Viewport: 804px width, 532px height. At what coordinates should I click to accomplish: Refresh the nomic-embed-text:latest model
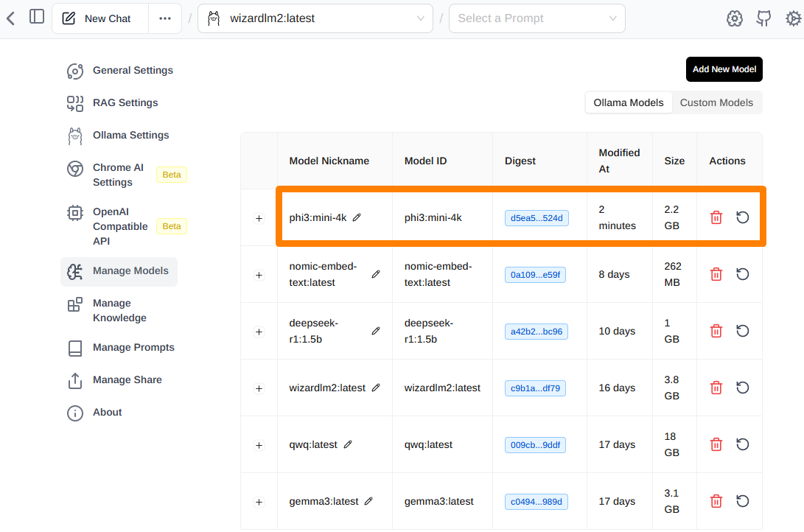pos(743,274)
